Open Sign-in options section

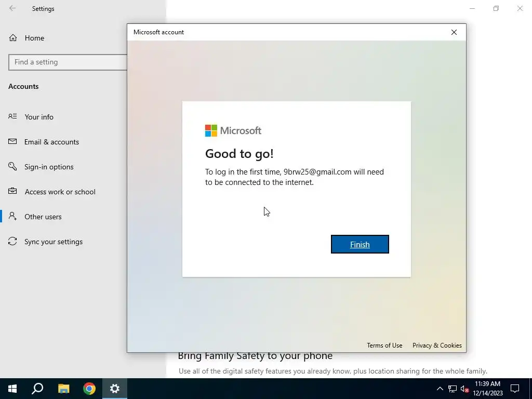[49, 167]
